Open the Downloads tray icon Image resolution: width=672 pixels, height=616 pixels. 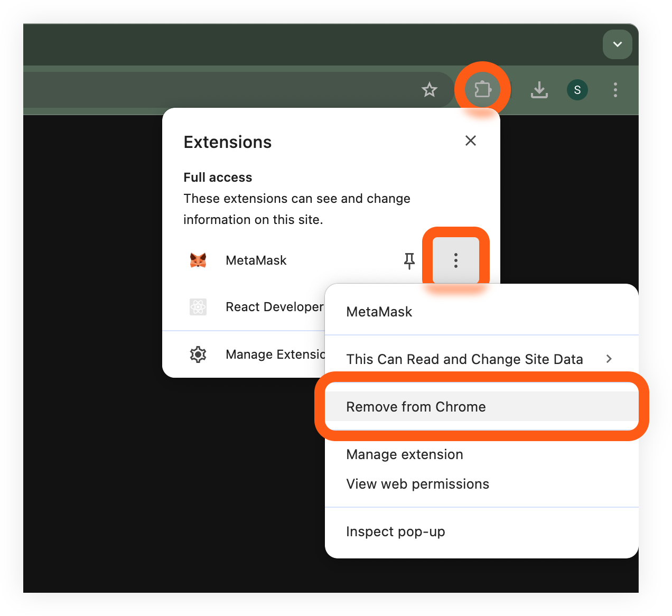tap(539, 90)
